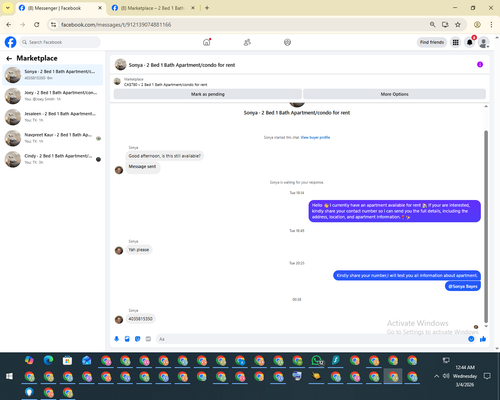Open Chrome three-dot menu

click(491, 25)
